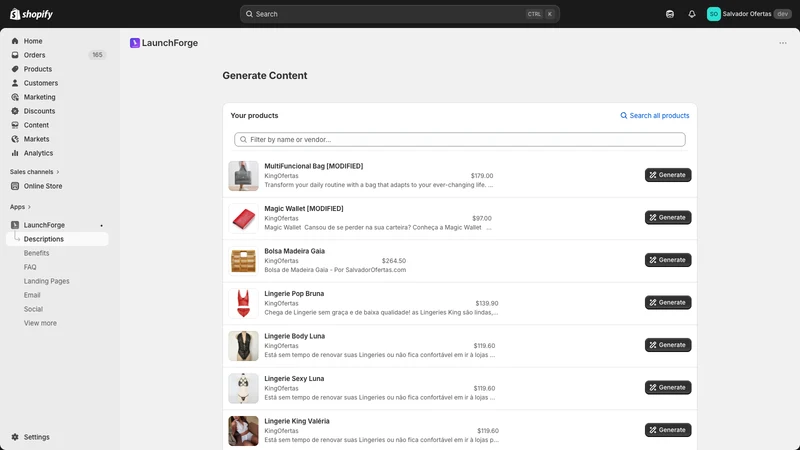Open the Analytics bar chart icon

tap(15, 153)
